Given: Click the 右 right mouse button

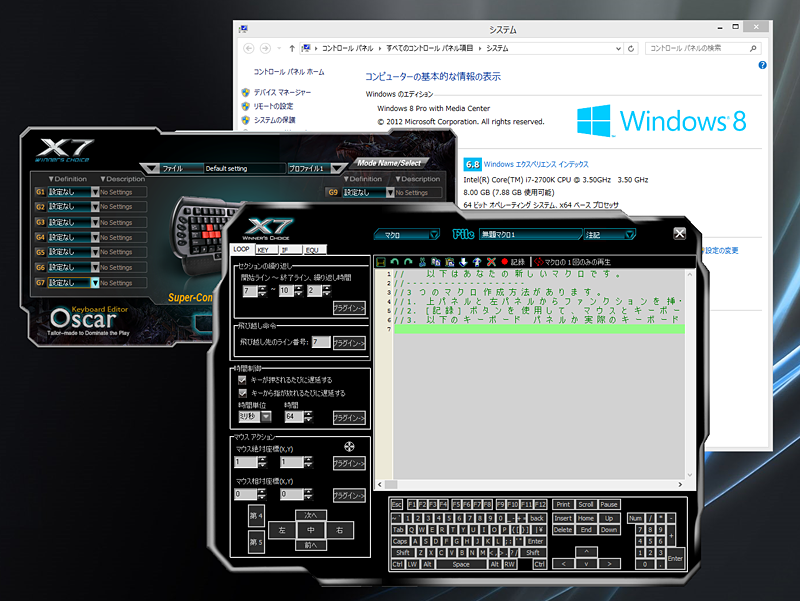Looking at the screenshot, I should pos(339,530).
